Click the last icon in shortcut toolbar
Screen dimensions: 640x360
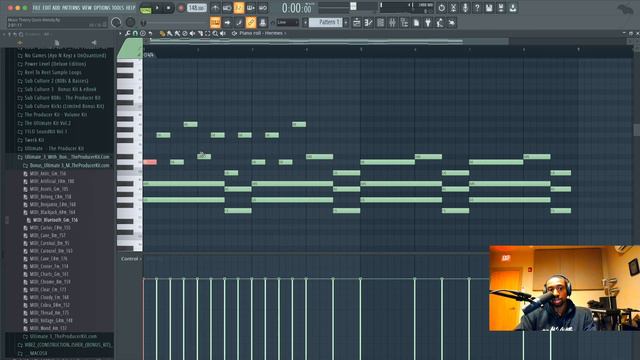tap(451, 23)
